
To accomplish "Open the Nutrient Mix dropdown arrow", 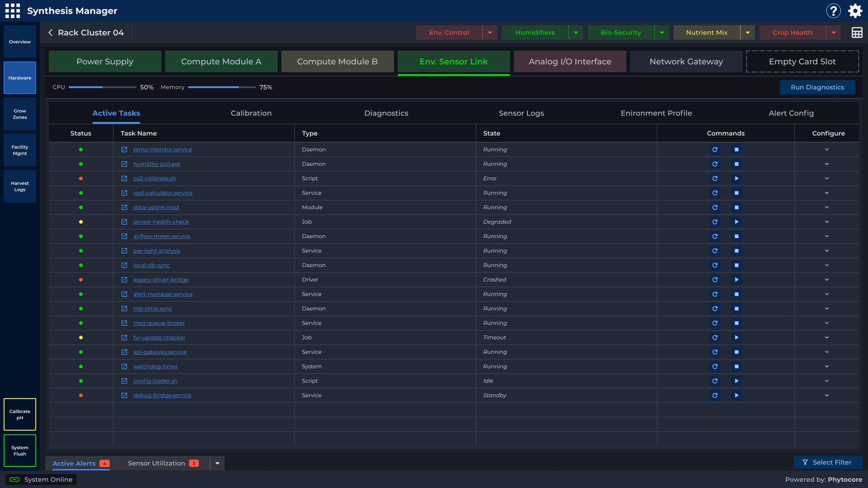I will coord(747,32).
